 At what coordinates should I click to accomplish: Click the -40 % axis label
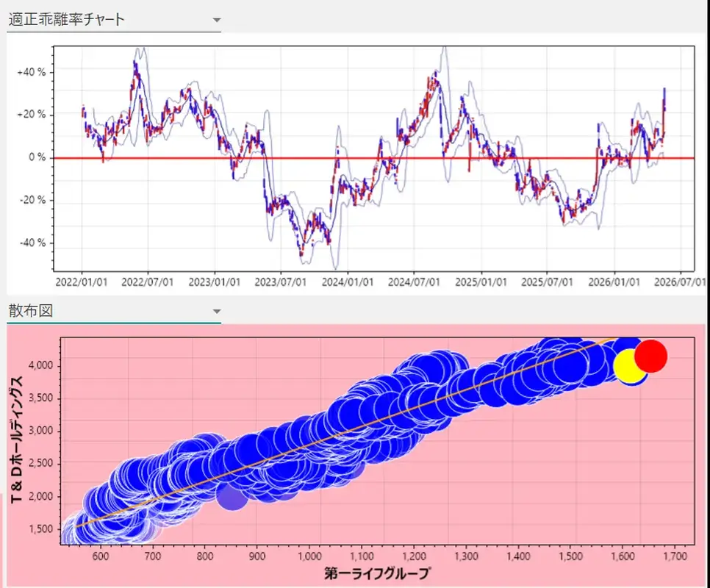point(32,243)
